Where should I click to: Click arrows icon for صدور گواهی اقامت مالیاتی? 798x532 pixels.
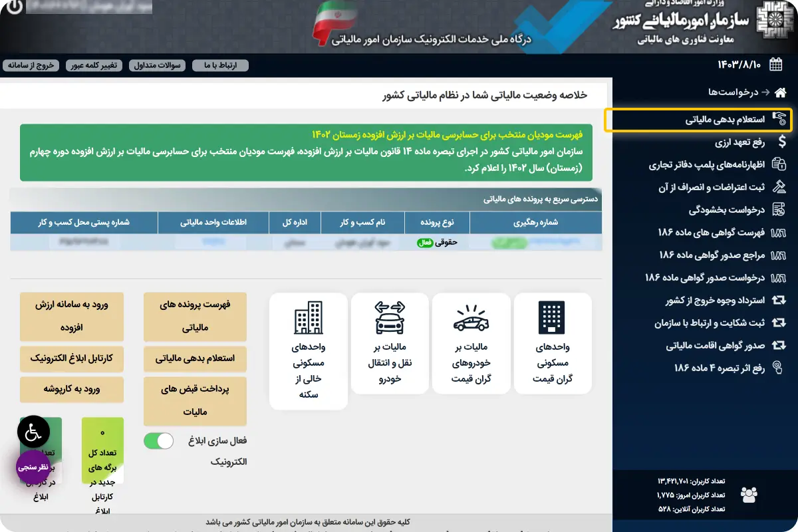coord(779,346)
